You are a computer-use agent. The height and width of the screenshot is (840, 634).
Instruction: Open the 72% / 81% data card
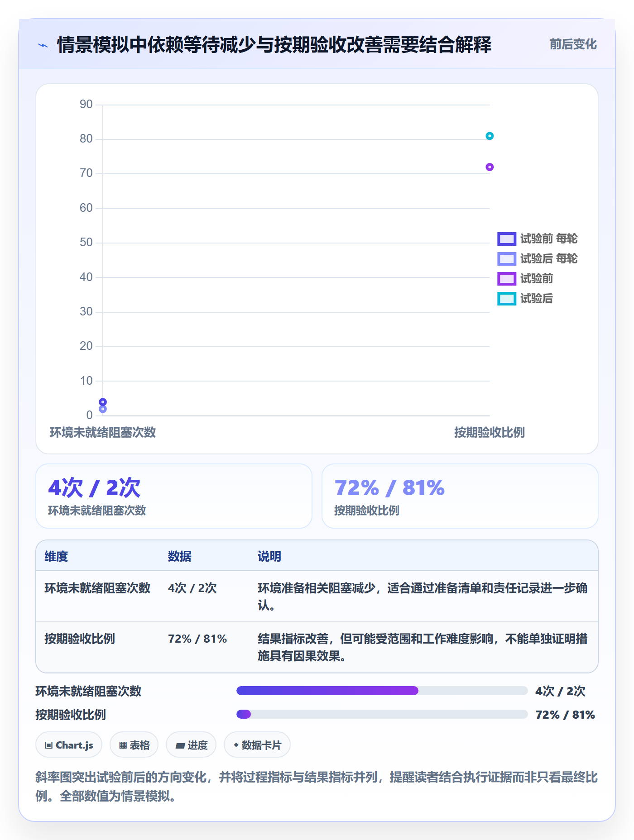coord(460,496)
